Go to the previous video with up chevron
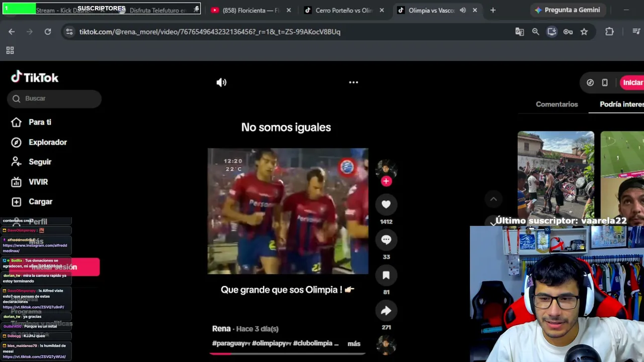Viewport: 644px width, 362px height. (x=494, y=199)
